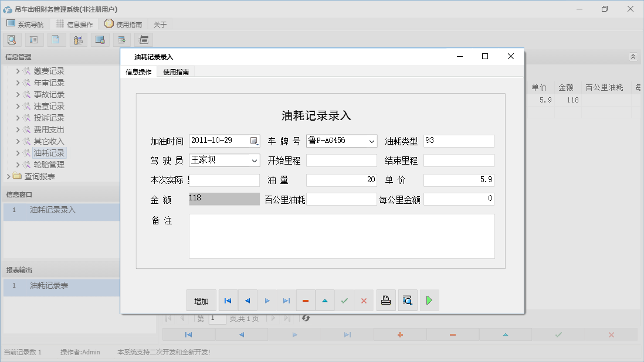644x362 pixels.
Task: Jump to last record in the dialog
Action: (x=287, y=300)
